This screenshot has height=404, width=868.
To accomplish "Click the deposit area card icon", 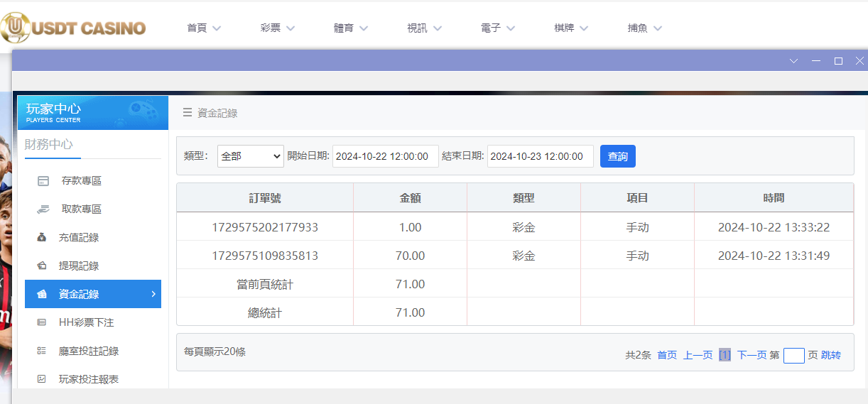I will pos(43,181).
